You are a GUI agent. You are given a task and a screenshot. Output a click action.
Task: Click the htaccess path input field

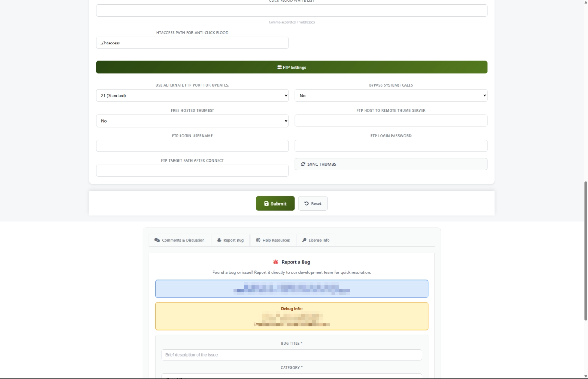[x=192, y=43]
